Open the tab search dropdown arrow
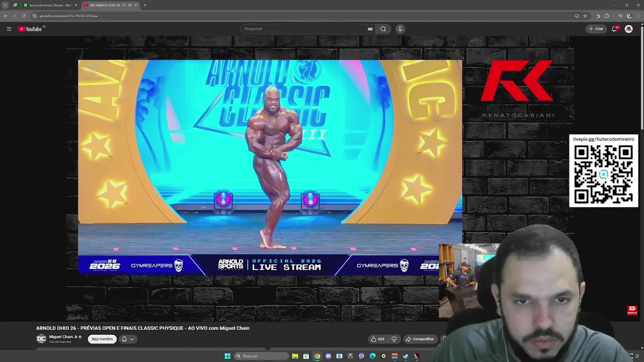Screen dimensions: 644x362 coord(5,5)
